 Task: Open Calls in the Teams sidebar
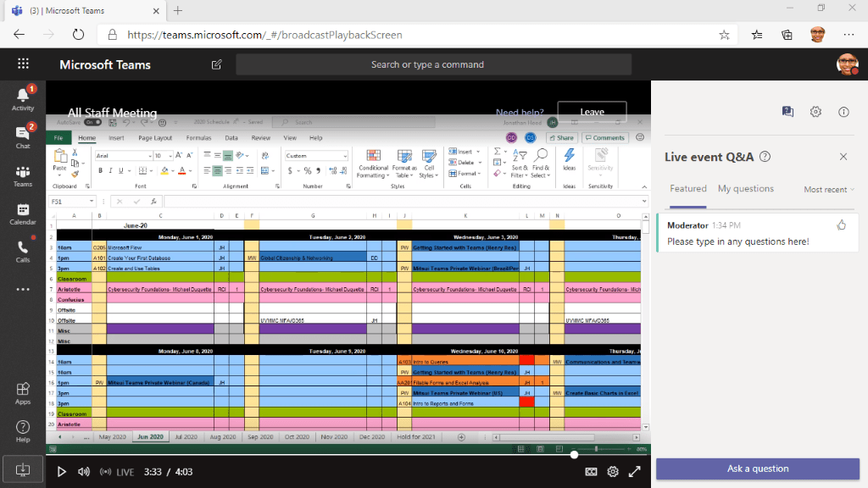23,252
